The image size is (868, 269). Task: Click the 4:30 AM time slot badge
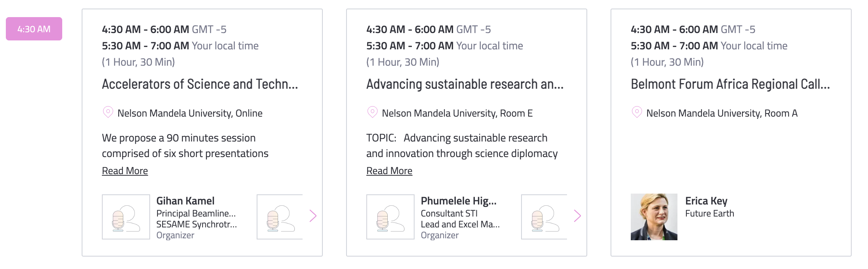click(x=34, y=29)
